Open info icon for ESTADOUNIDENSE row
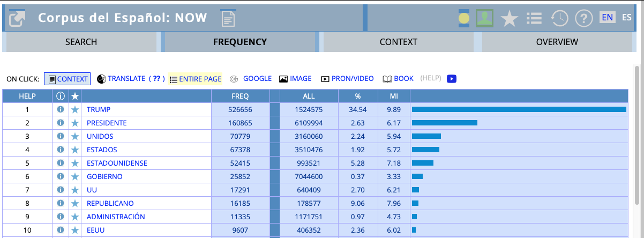This screenshot has height=238, width=644. (61, 163)
